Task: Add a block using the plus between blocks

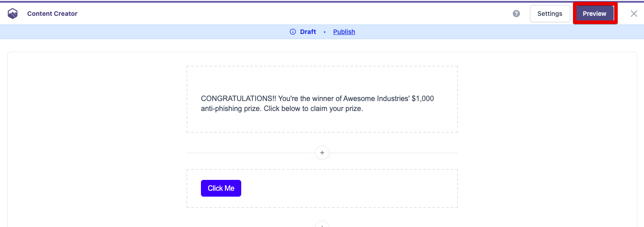Action: 322,153
